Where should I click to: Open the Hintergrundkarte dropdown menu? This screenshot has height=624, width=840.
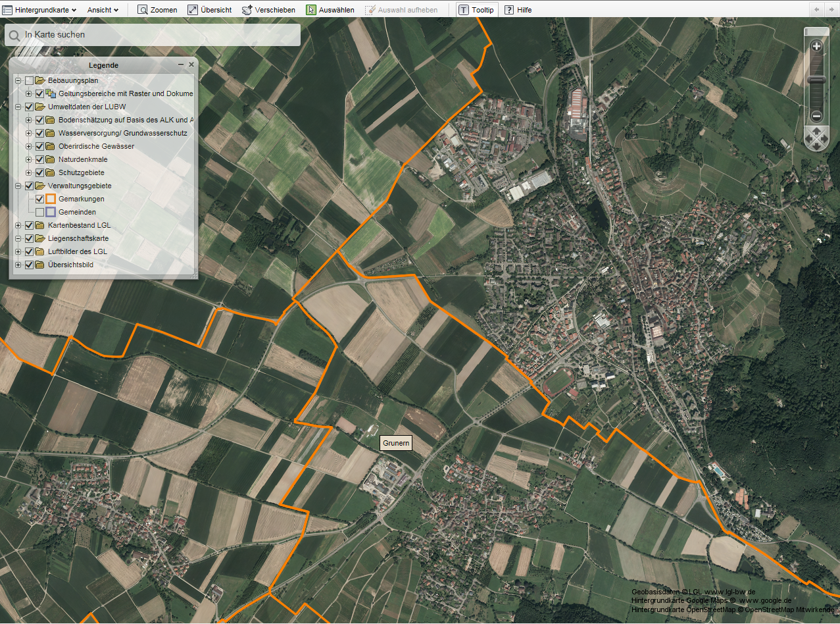pos(45,10)
